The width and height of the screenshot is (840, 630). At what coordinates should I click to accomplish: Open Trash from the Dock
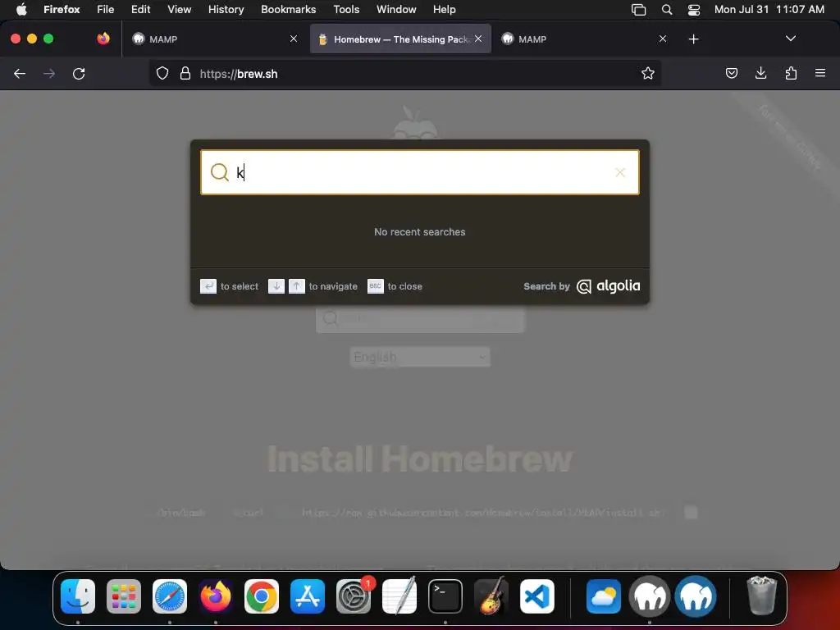[761, 596]
